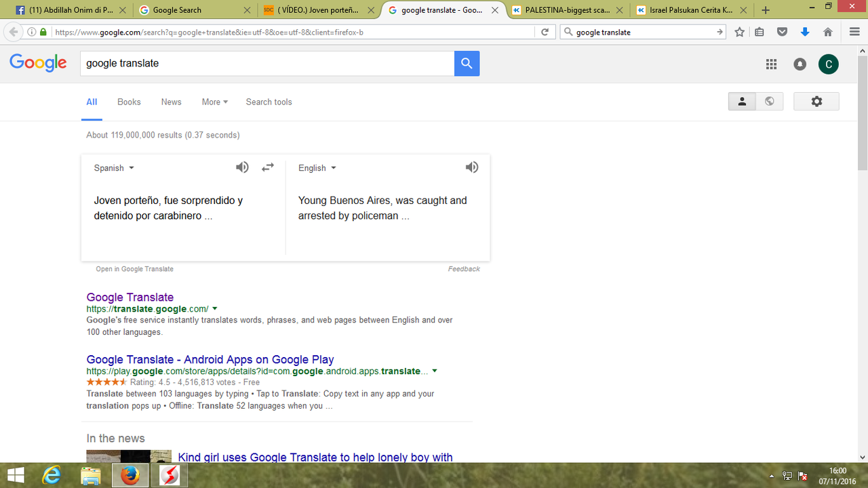Switch to the VÍDEO Joven porteño tab
Viewport: 868px width, 488px height.
tap(319, 10)
